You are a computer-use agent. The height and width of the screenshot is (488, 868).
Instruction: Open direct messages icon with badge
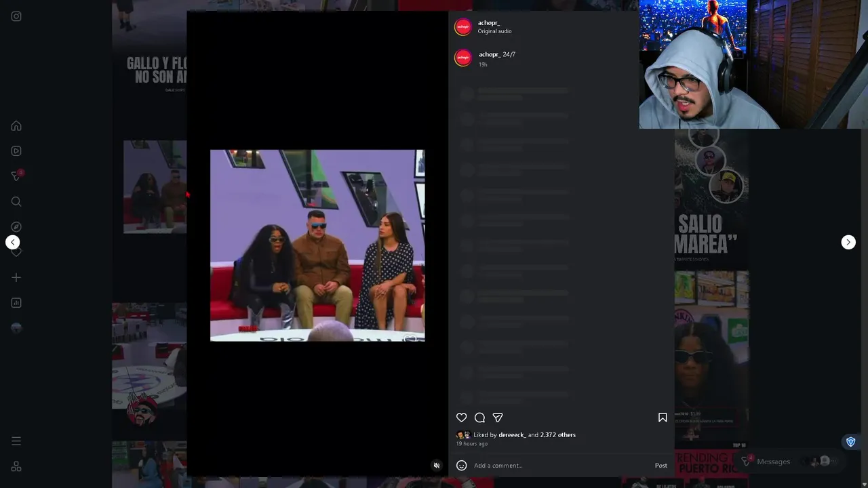(x=16, y=176)
